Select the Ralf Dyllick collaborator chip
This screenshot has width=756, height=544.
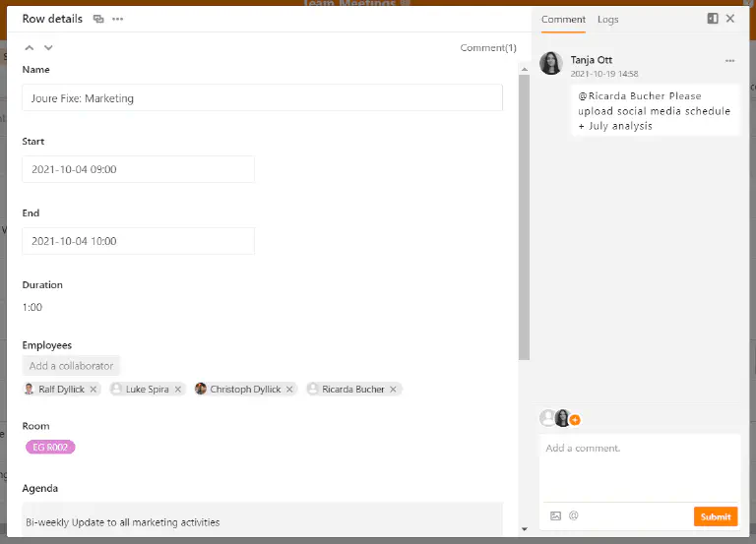[61, 389]
